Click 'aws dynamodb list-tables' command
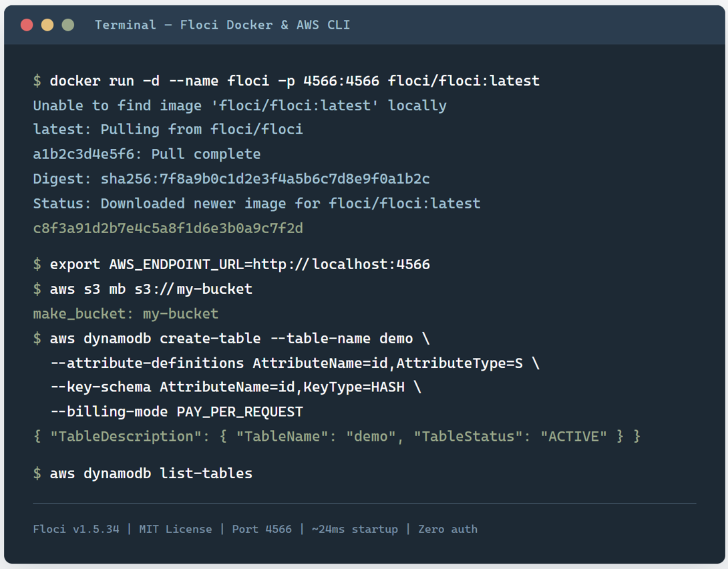 143,473
